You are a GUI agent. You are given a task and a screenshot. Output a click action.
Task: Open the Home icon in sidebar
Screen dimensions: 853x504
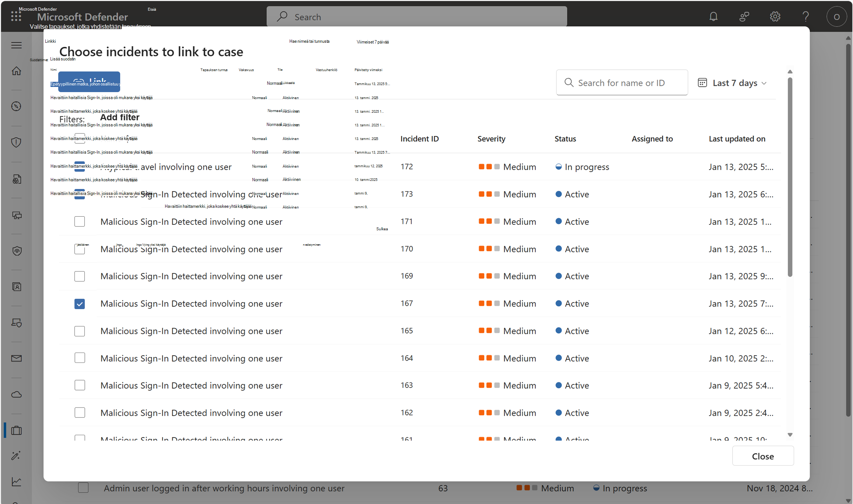pyautogui.click(x=17, y=71)
